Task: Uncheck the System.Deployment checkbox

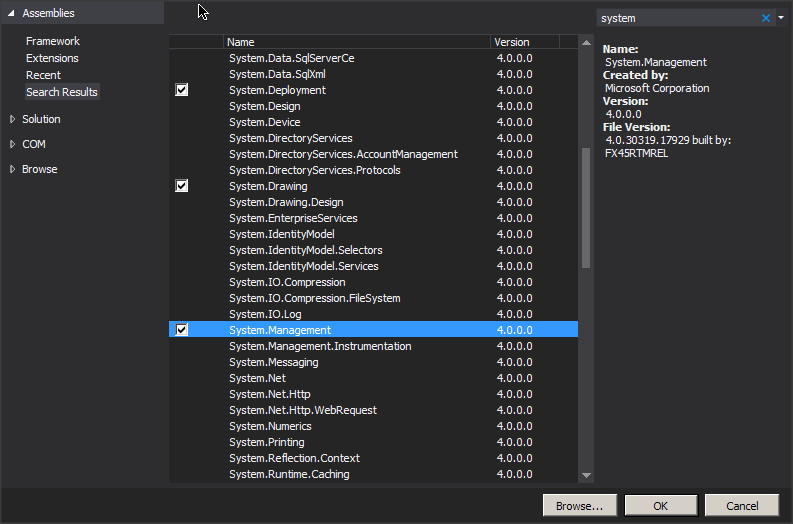Action: (182, 90)
